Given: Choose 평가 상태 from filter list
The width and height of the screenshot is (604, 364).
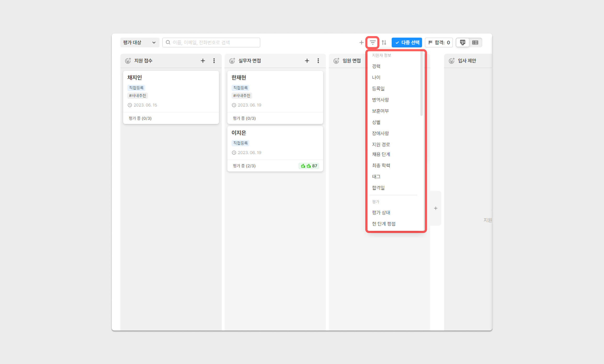Looking at the screenshot, I should (381, 212).
